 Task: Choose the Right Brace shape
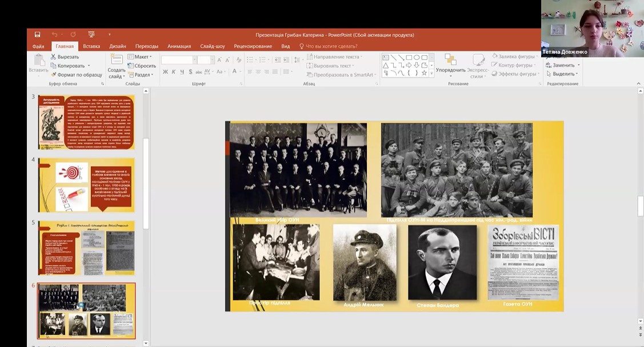pyautogui.click(x=417, y=73)
